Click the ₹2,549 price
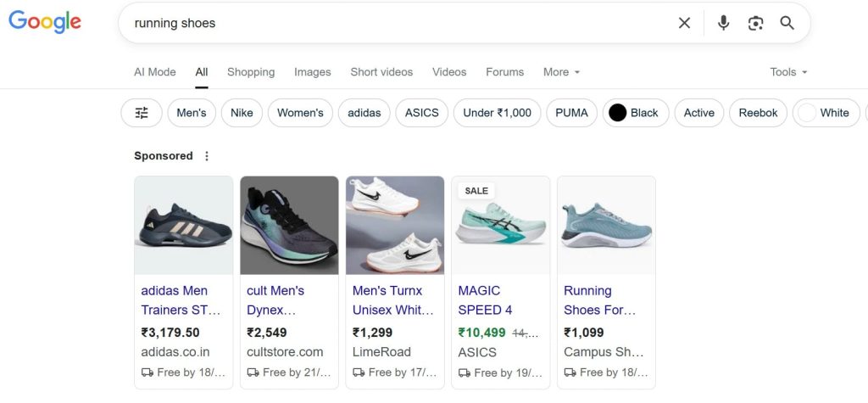Image resolution: width=868 pixels, height=403 pixels. click(267, 333)
